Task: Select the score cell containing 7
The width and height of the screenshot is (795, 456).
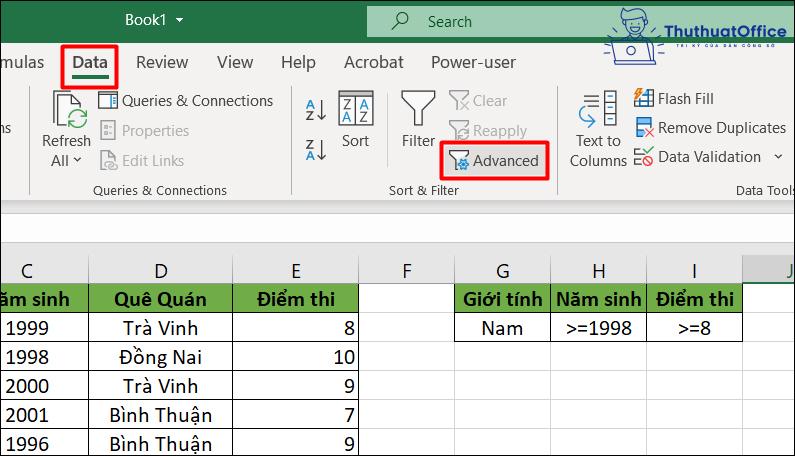Action: click(x=296, y=414)
